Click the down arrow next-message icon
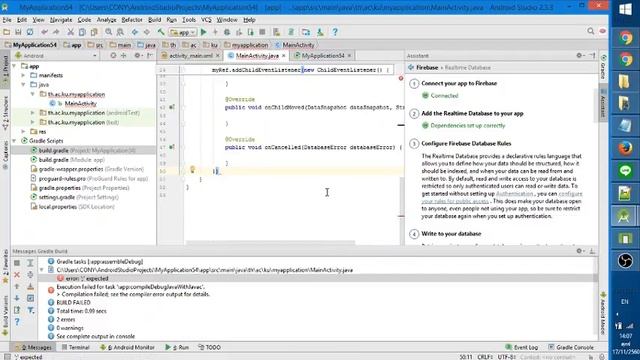 [x=17, y=298]
